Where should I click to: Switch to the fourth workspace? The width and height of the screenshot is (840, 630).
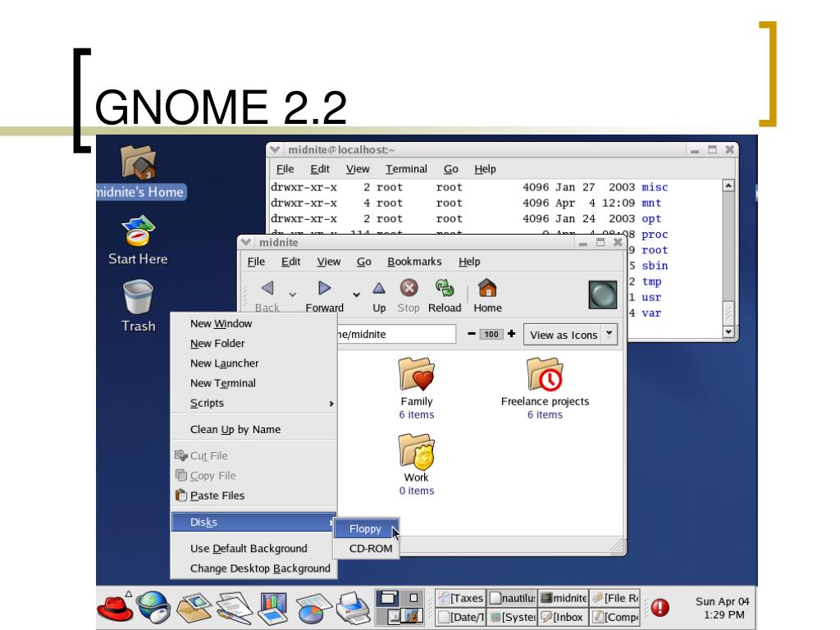click(413, 615)
